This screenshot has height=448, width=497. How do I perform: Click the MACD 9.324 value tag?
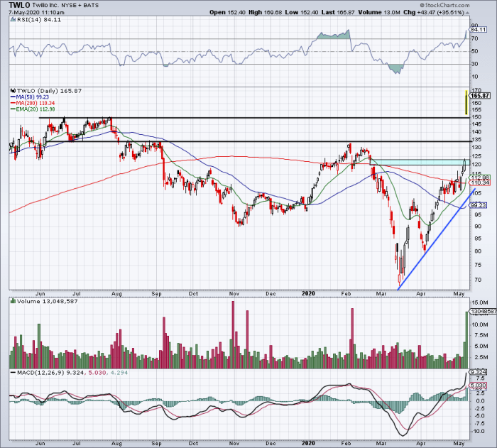click(479, 372)
